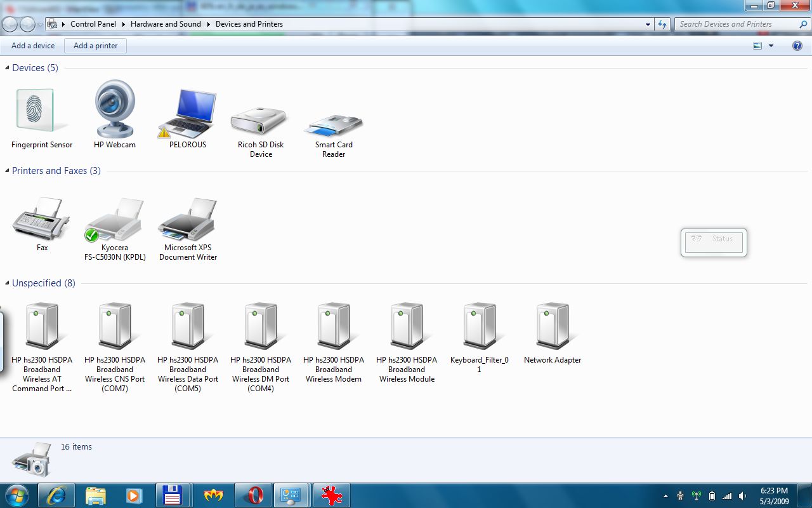The width and height of the screenshot is (812, 508).
Task: Click the Add a device button
Action: (32, 45)
